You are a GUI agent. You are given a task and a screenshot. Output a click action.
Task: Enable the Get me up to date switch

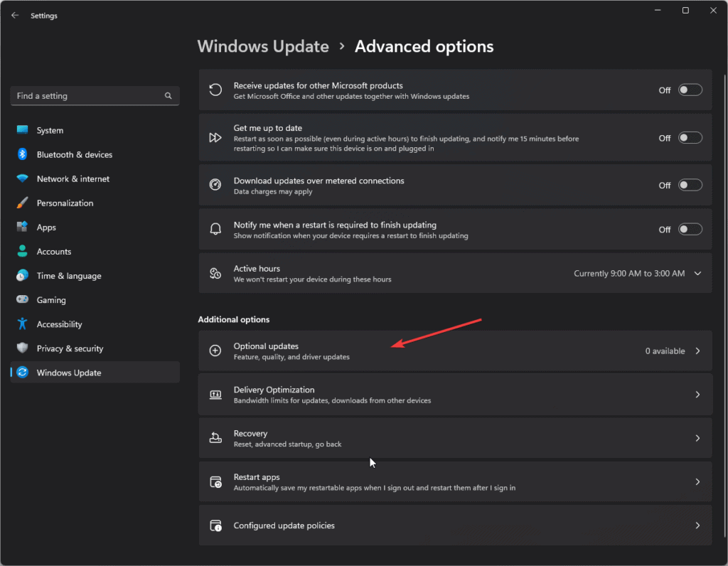pyautogui.click(x=690, y=138)
